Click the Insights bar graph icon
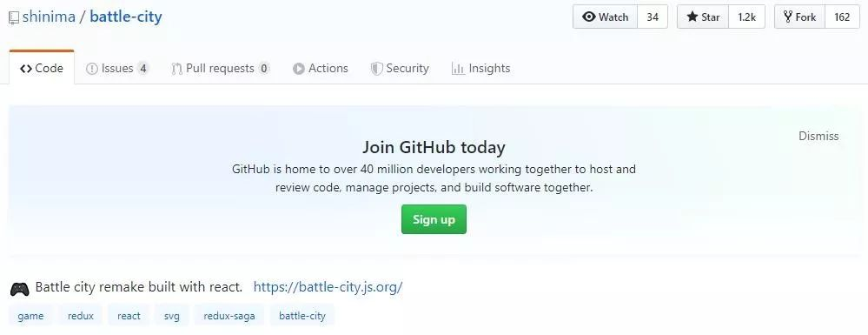The width and height of the screenshot is (868, 335). 458,69
